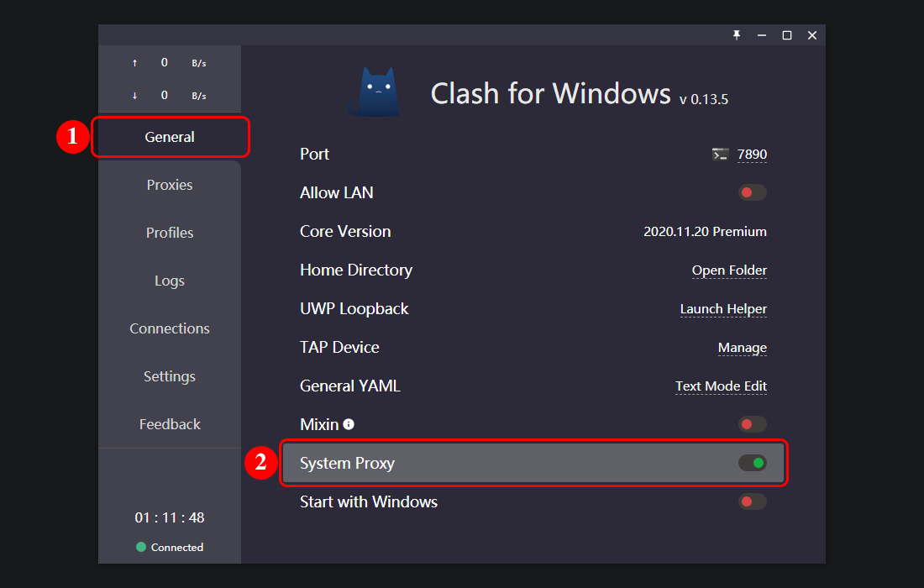Open Text Mode Edit for General YAML
Viewport: 924px width, 588px height.
coord(721,386)
